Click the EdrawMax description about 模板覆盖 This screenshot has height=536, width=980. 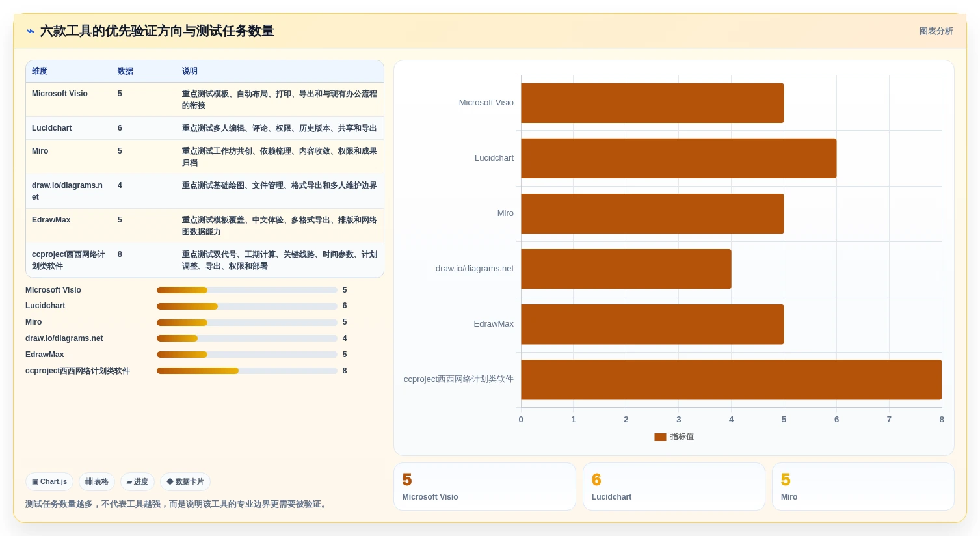(280, 226)
